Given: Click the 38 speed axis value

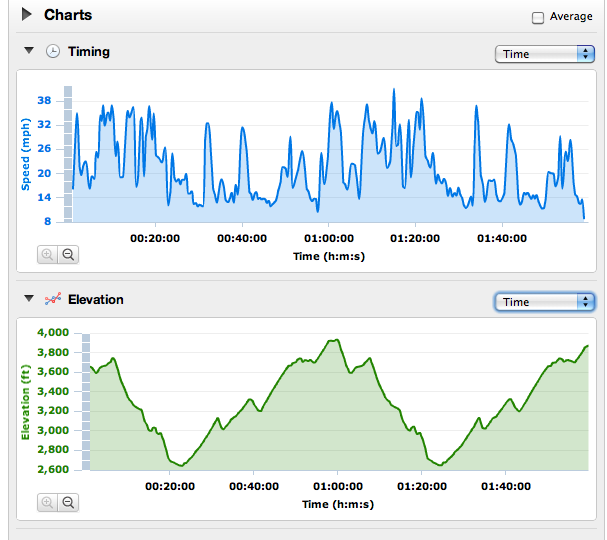Looking at the screenshot, I should [x=44, y=101].
